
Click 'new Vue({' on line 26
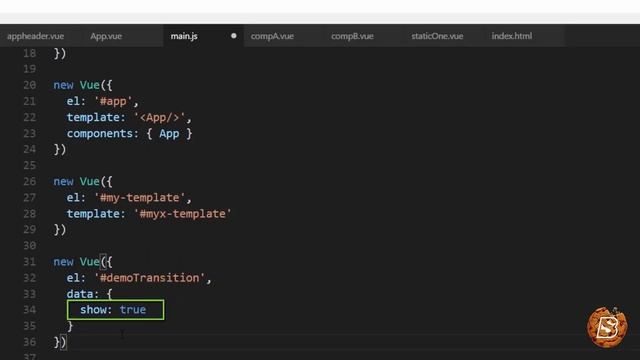point(83,181)
